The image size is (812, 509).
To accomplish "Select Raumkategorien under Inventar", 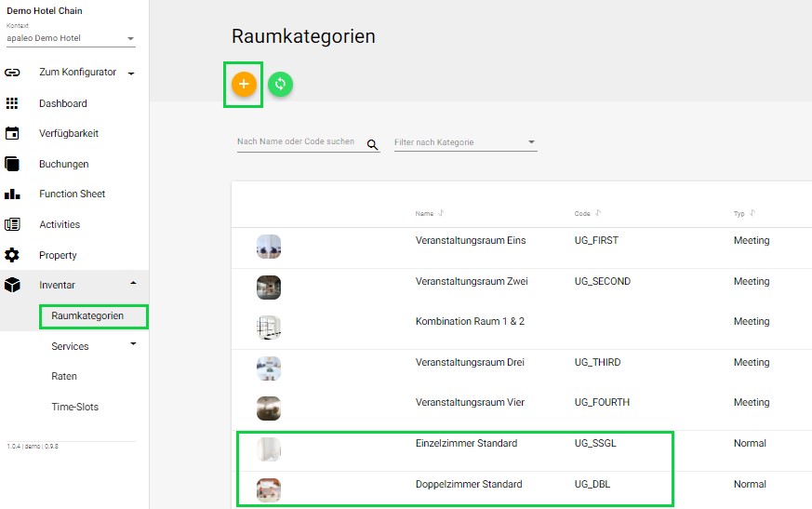I will 87,315.
